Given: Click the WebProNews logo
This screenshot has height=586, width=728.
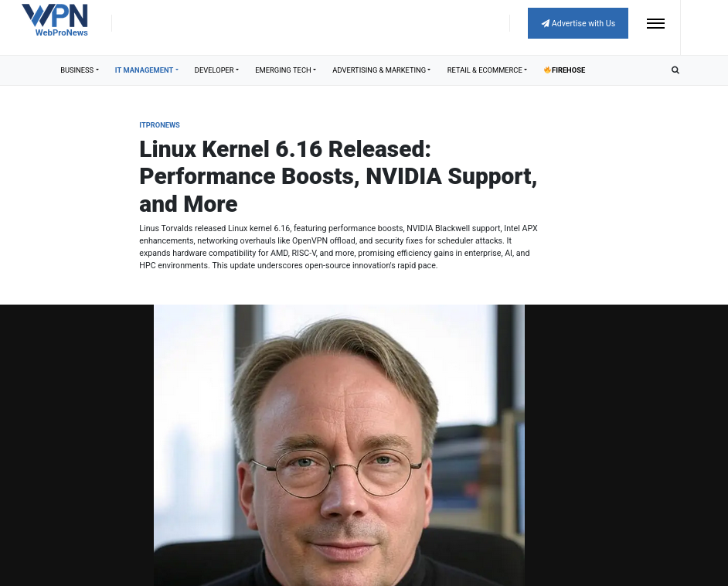Looking at the screenshot, I should [55, 20].
